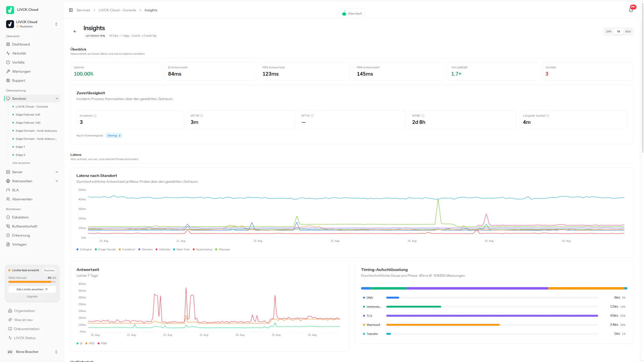This screenshot has height=362, width=644.
Task: Click the Wartungen wrench icon
Action: (x=8, y=72)
